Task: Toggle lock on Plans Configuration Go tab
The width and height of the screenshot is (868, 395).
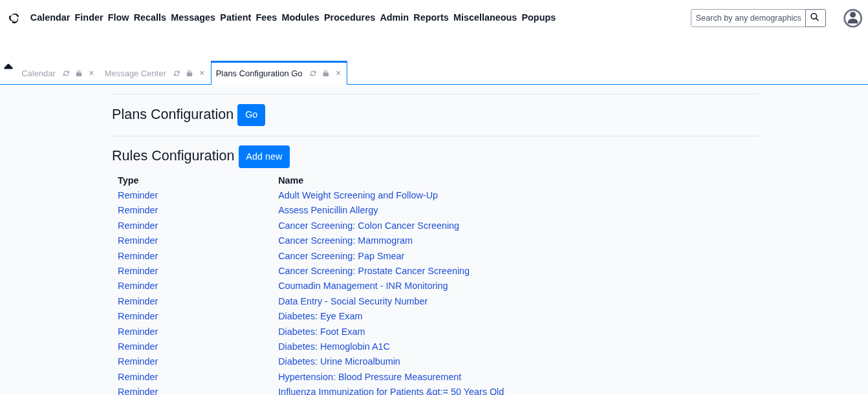Action: tap(326, 74)
